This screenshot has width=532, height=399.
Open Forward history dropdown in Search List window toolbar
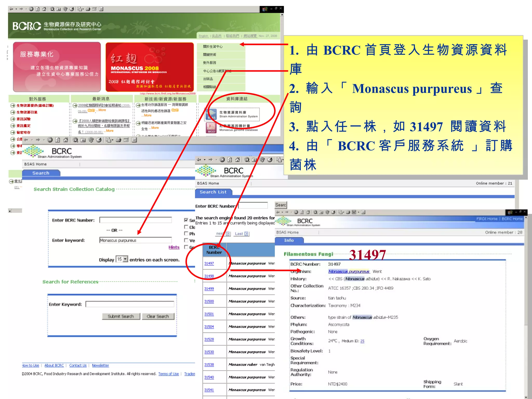pos(216,160)
